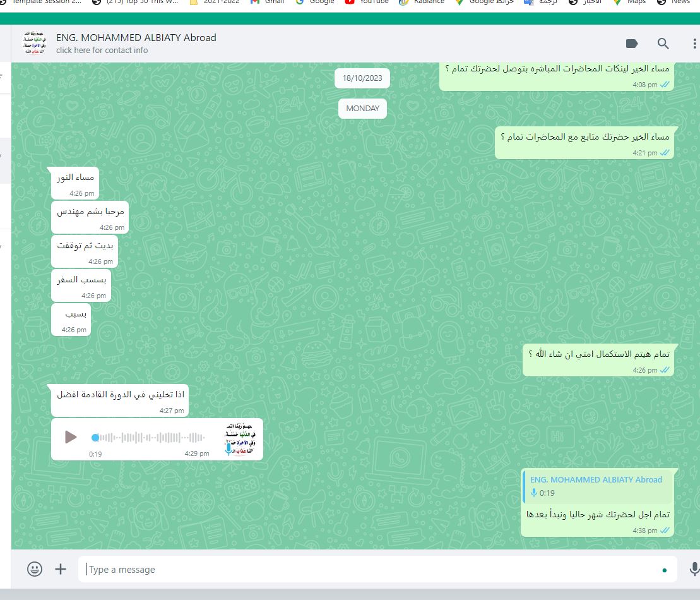Viewport: 700px width, 600px height.
Task: Select the message "بديت ثم توقفت"
Action: 85,251
